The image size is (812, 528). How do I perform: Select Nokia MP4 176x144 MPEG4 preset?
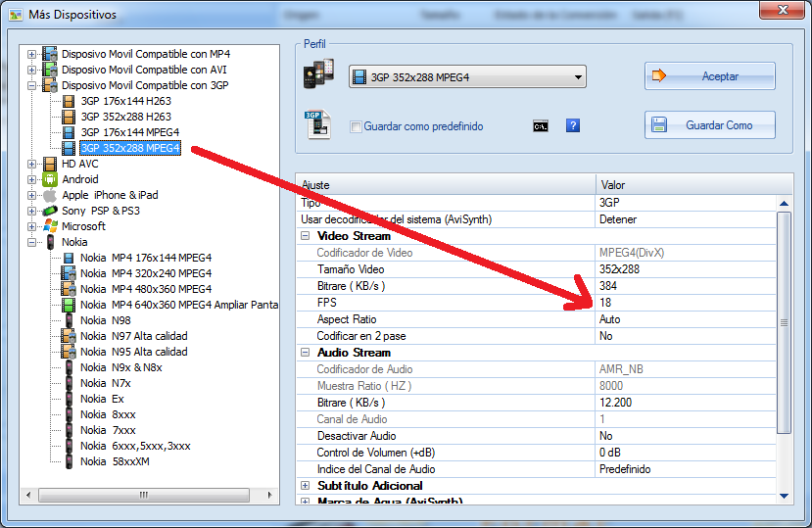coord(146,258)
